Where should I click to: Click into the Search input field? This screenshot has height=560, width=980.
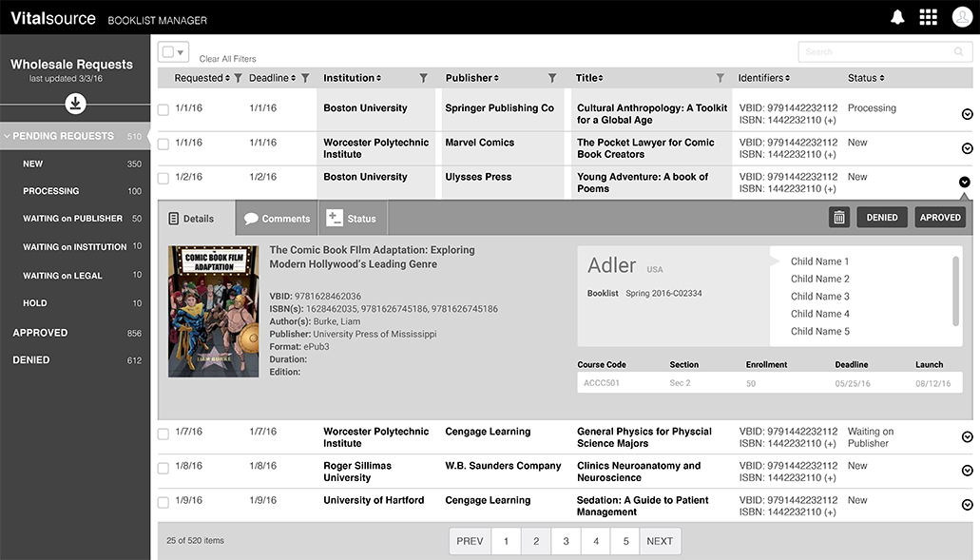click(x=884, y=52)
